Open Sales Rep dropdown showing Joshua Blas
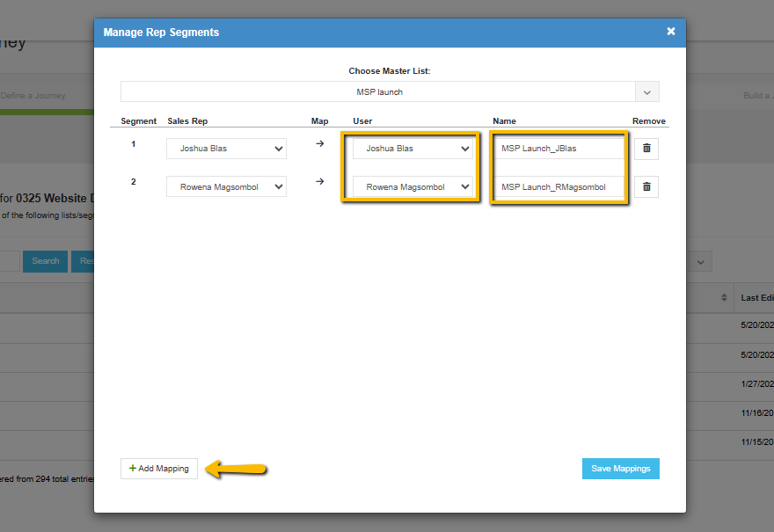774x532 pixels. pyautogui.click(x=226, y=149)
